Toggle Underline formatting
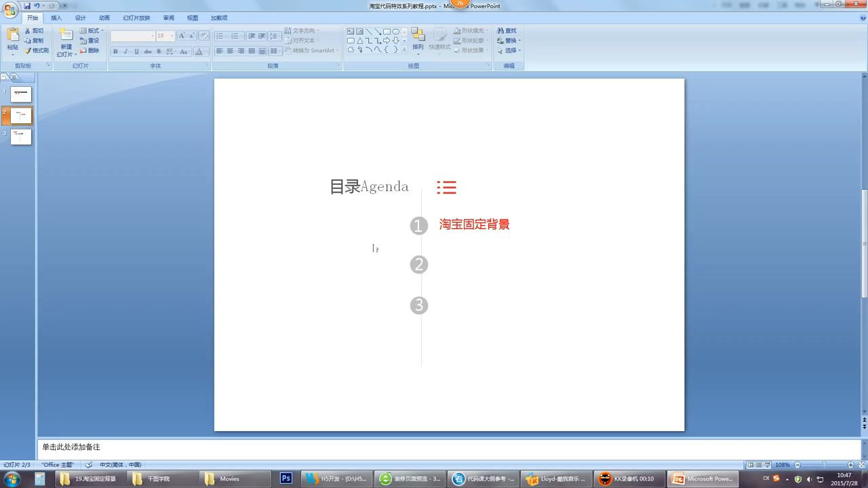The width and height of the screenshot is (868, 488). pyautogui.click(x=136, y=52)
